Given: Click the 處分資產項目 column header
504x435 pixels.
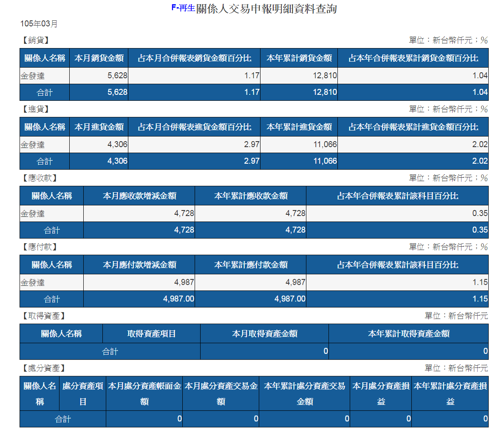Looking at the screenshot, I should pos(82,393).
